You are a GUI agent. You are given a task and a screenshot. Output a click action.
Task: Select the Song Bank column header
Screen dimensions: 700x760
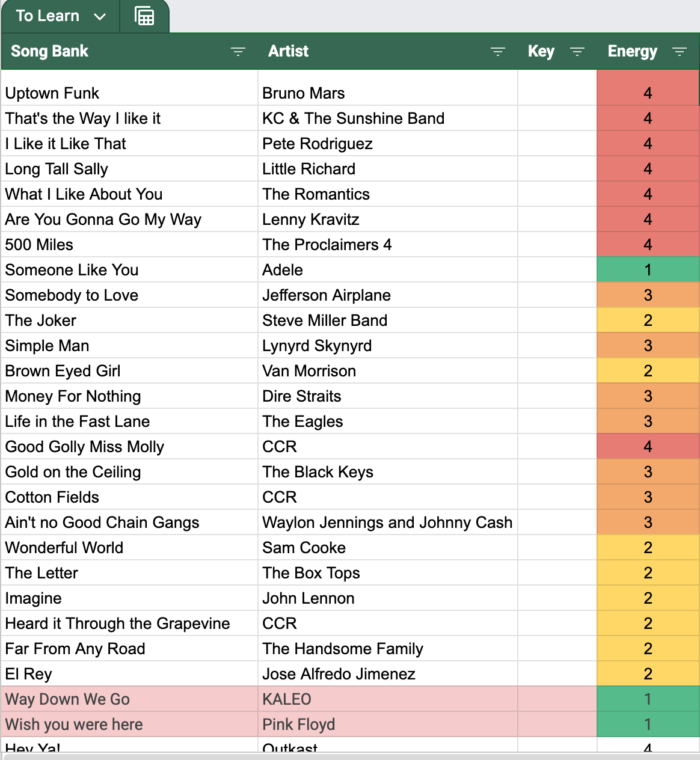(129, 51)
